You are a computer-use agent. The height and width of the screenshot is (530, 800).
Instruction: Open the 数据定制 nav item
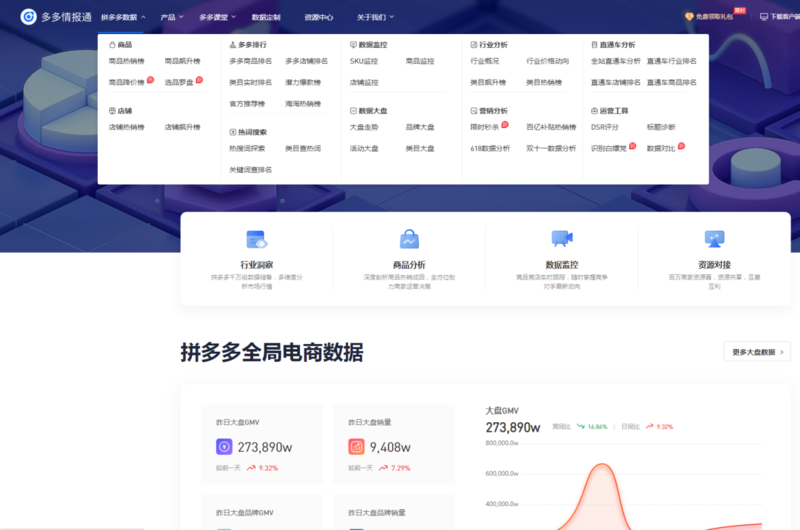266,17
